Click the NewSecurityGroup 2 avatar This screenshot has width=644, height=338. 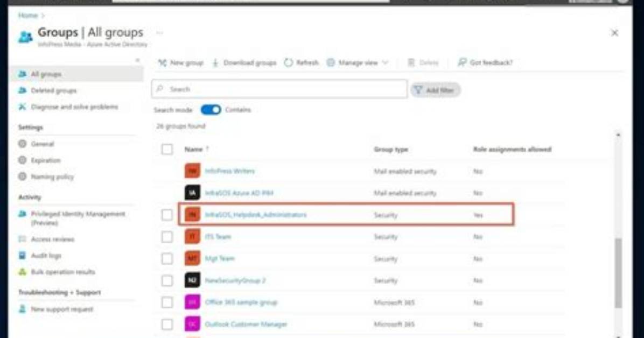point(192,280)
